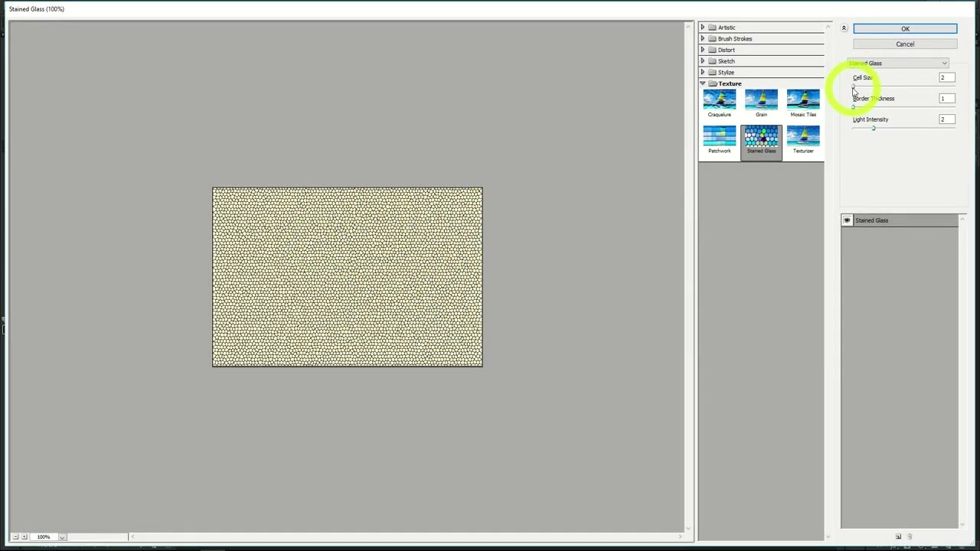This screenshot has width=980, height=551.
Task: Click the Light Intensity slider handle
Action: click(874, 128)
